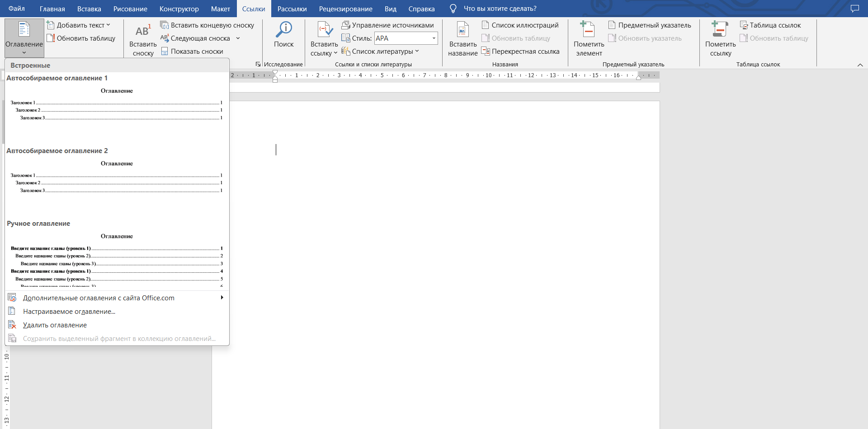Click Пометить ссылку citation button
The image size is (868, 429).
(x=720, y=40)
